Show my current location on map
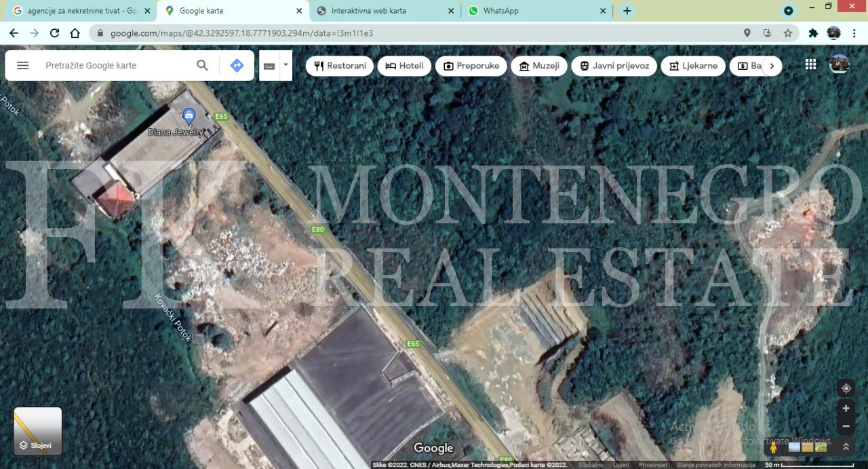The width and height of the screenshot is (868, 469). pyautogui.click(x=846, y=388)
